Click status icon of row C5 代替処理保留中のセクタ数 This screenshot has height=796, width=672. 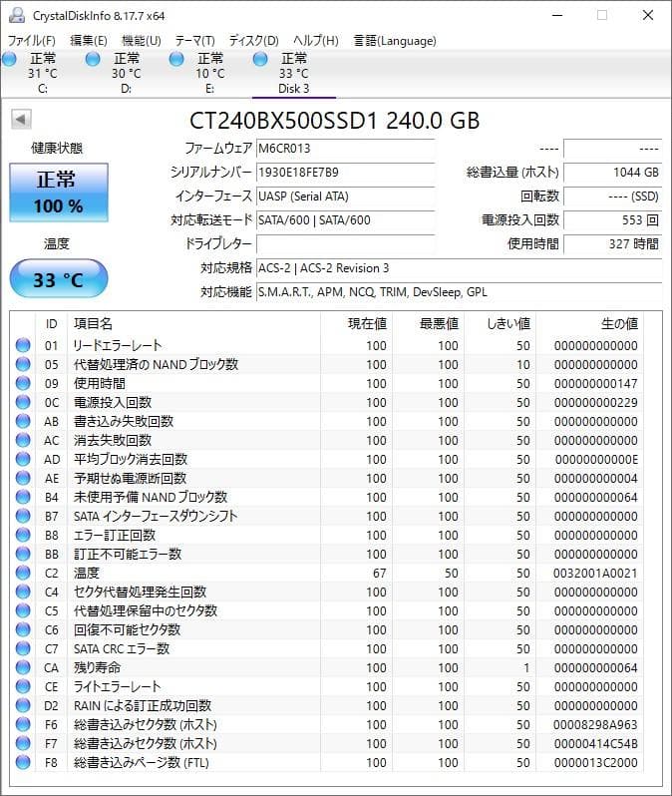23,610
